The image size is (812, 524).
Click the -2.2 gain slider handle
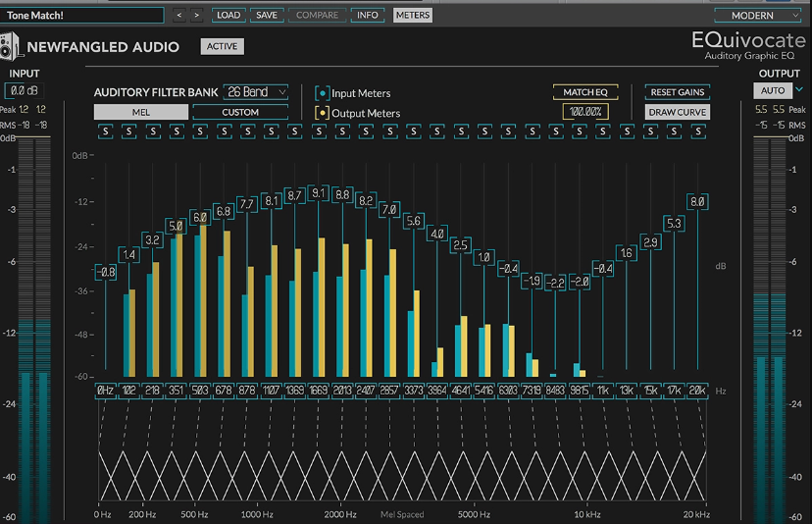point(556,283)
